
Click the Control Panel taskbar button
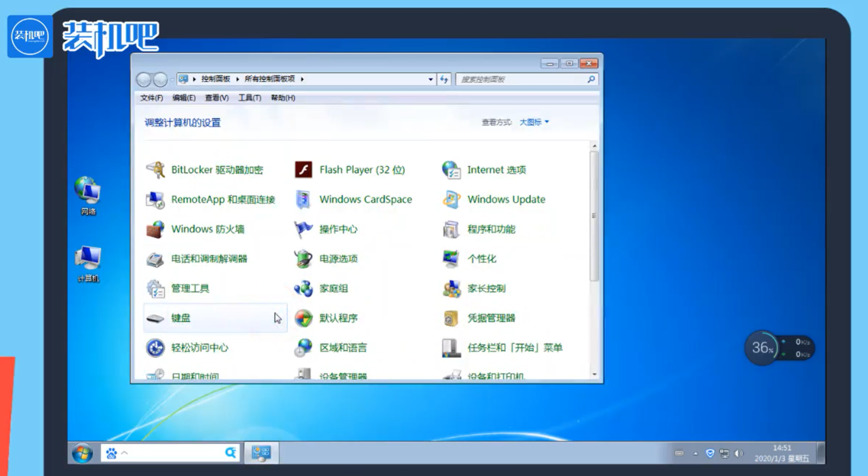coord(261,454)
